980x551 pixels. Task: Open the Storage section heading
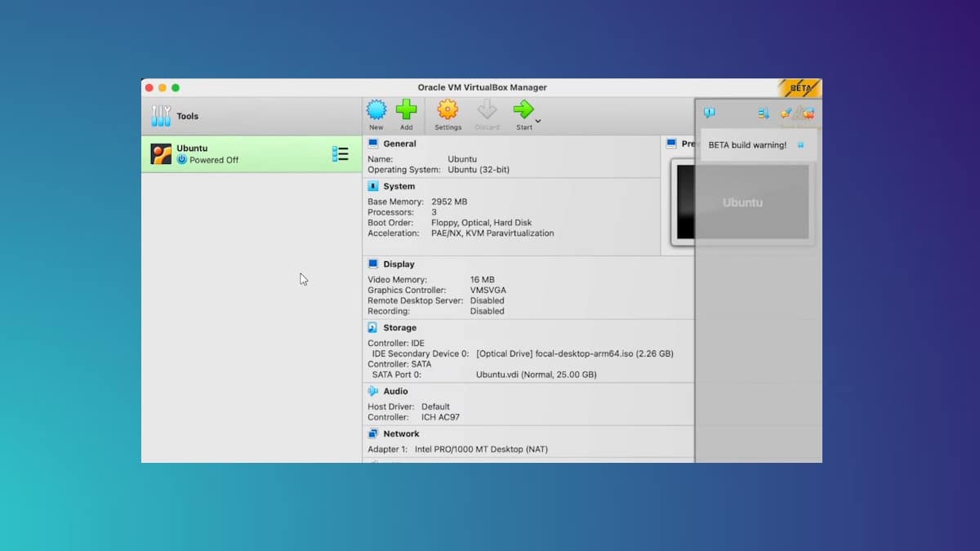click(400, 328)
